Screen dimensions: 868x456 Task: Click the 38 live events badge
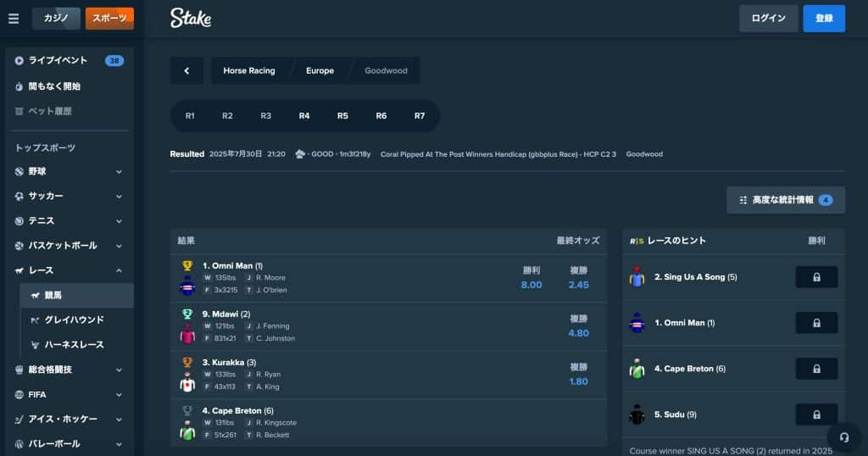tap(114, 60)
